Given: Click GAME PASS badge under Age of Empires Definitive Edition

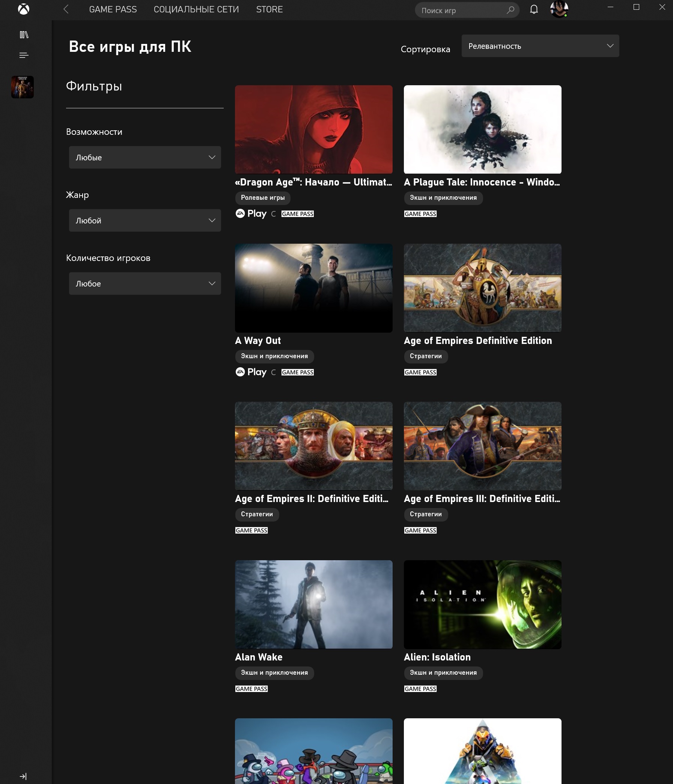Looking at the screenshot, I should [x=420, y=373].
